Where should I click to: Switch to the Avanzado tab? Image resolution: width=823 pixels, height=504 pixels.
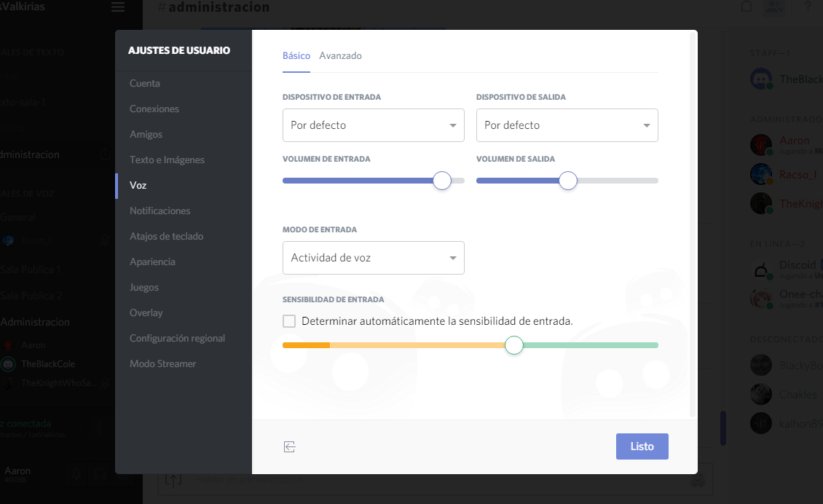point(340,55)
